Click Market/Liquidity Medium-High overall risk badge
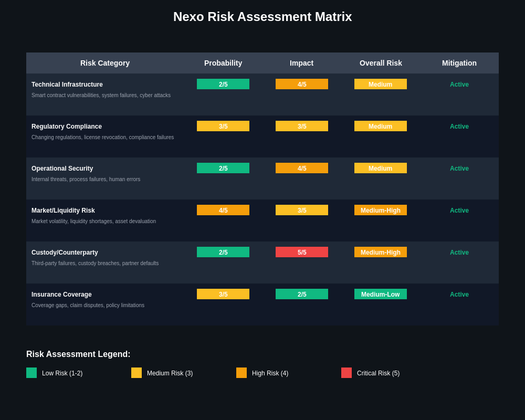 tap(381, 210)
